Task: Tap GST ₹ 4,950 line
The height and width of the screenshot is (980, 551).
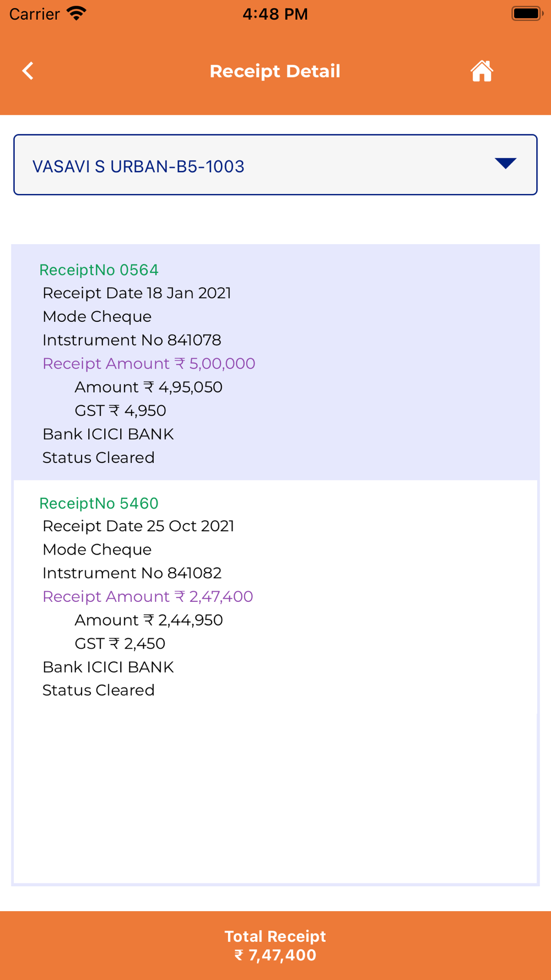Action: point(120,411)
